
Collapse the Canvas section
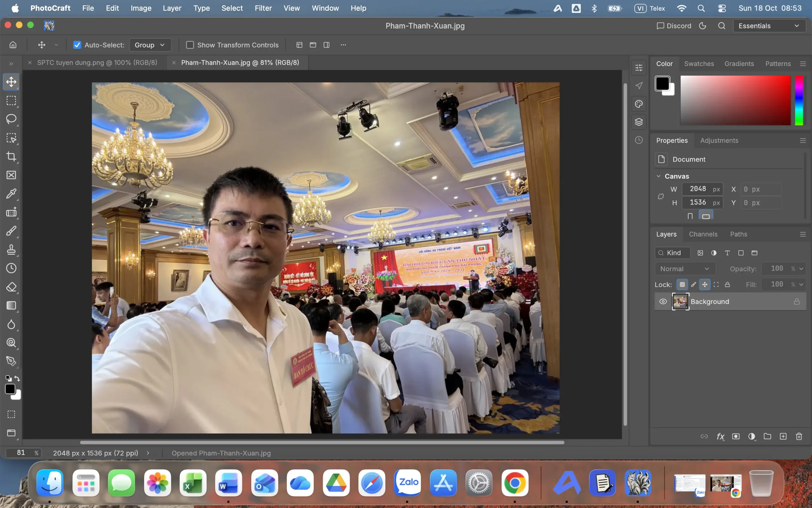point(659,176)
